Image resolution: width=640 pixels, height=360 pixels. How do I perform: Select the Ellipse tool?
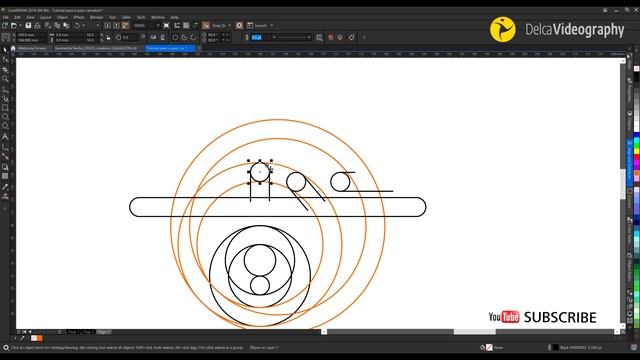[5, 117]
